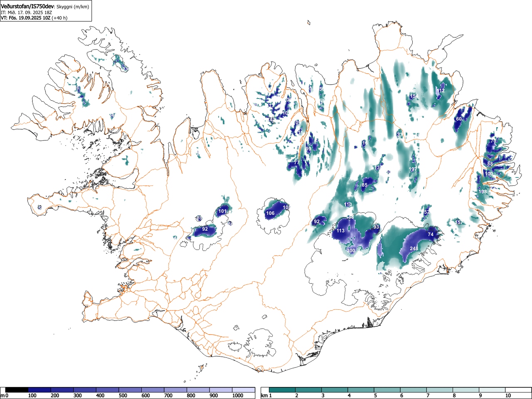Click the '88' visibility value on map
The height and width of the screenshot is (399, 532).
[x=490, y=164]
